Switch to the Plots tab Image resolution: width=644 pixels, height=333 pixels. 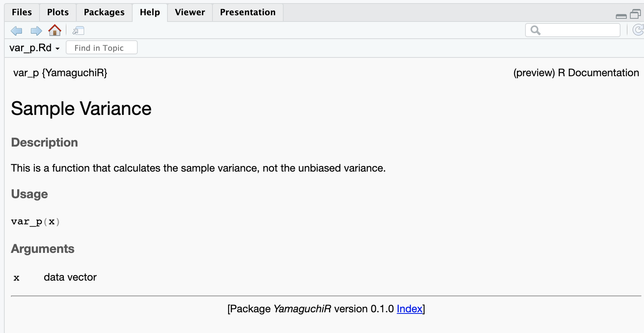[x=58, y=13]
